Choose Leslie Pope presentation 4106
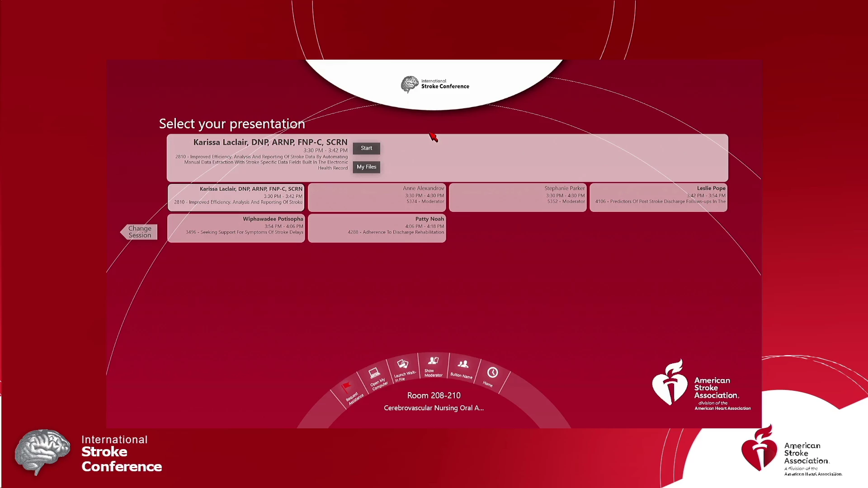 point(658,197)
